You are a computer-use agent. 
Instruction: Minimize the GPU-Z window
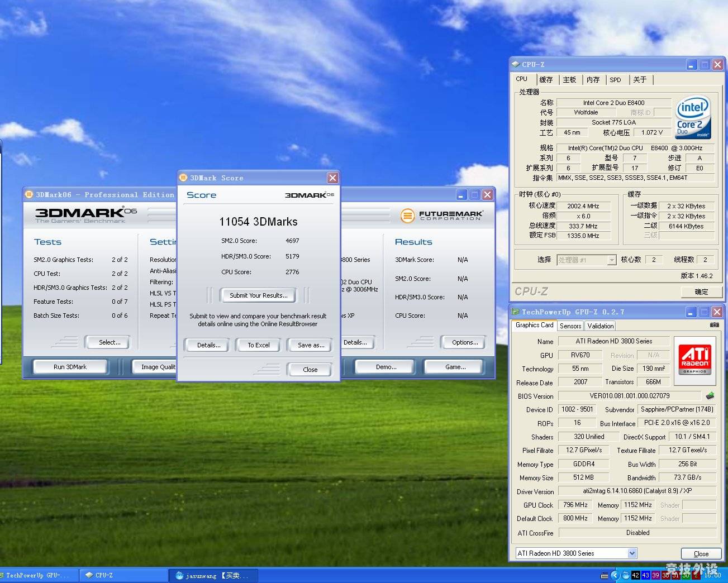(692, 312)
